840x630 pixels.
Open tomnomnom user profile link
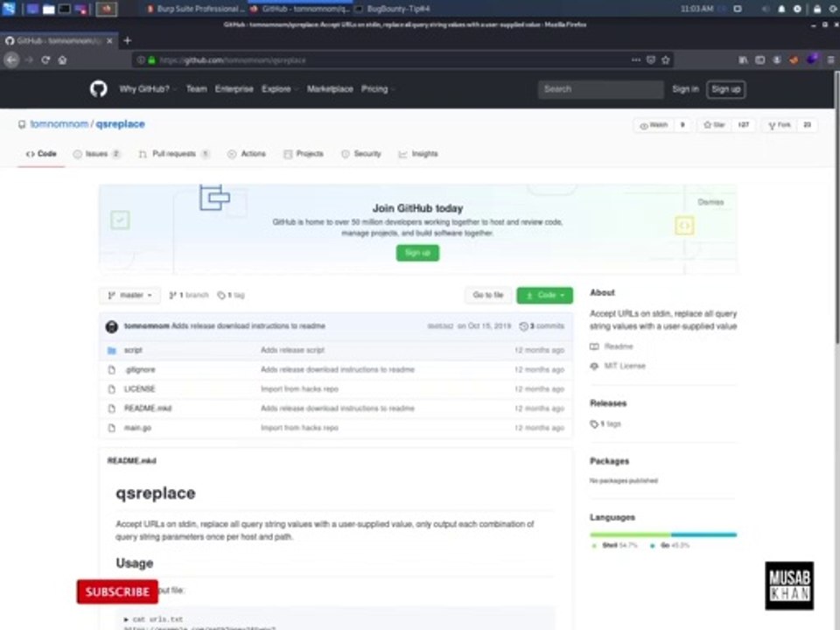[59, 124]
